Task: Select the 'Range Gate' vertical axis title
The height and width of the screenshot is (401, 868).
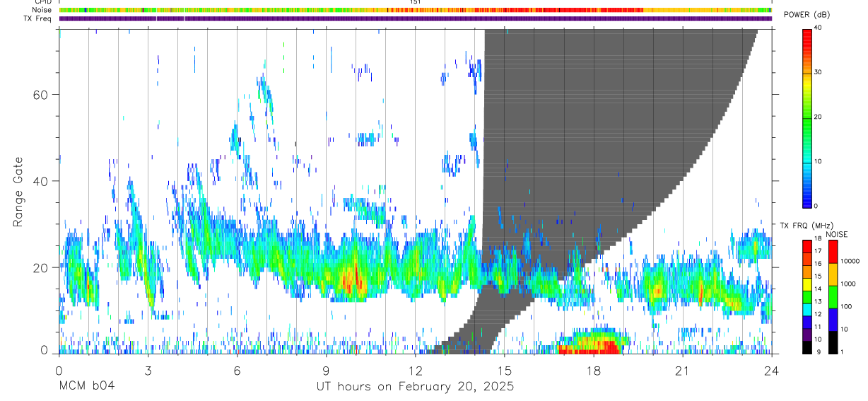Action: point(18,192)
